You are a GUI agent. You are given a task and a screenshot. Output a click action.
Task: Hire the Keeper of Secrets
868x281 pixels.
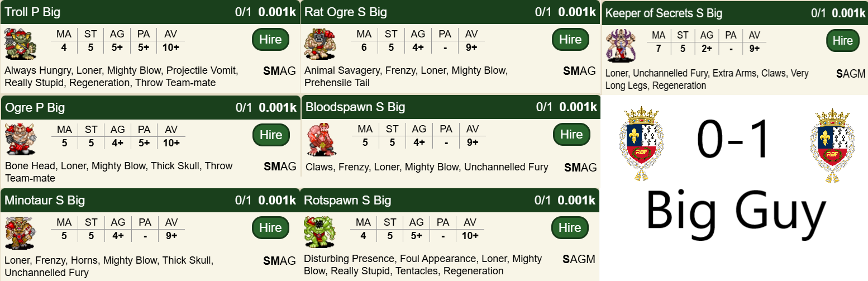point(842,41)
